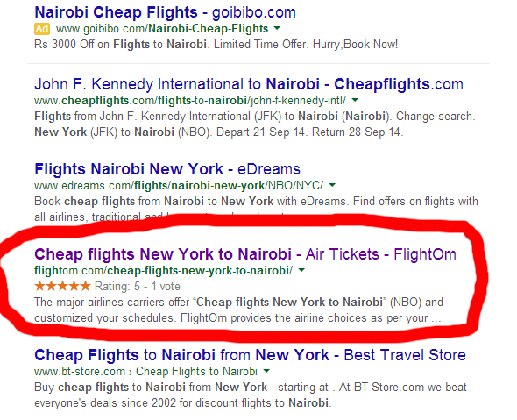This screenshot has height=420, width=517.
Task: Click the 'Cheap Flights to Nairobi' breadcrumb
Action: (196, 372)
